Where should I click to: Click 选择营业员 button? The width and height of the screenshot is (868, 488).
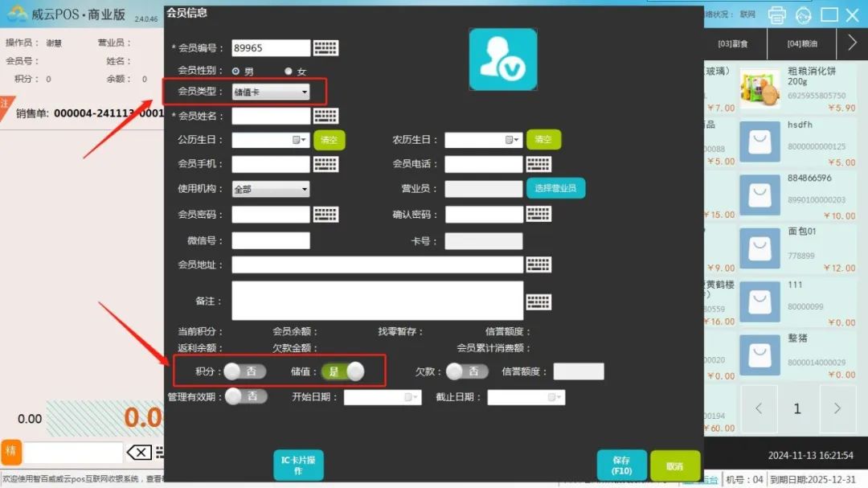tap(555, 188)
